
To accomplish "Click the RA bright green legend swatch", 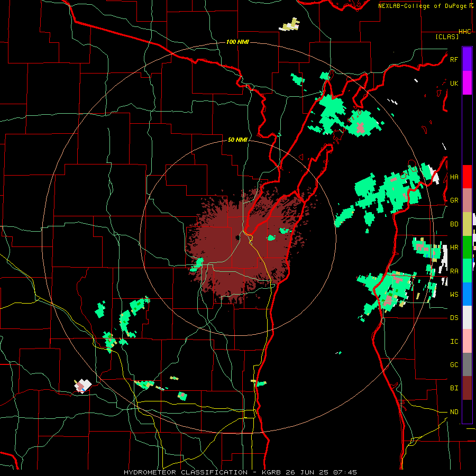I will [x=467, y=270].
